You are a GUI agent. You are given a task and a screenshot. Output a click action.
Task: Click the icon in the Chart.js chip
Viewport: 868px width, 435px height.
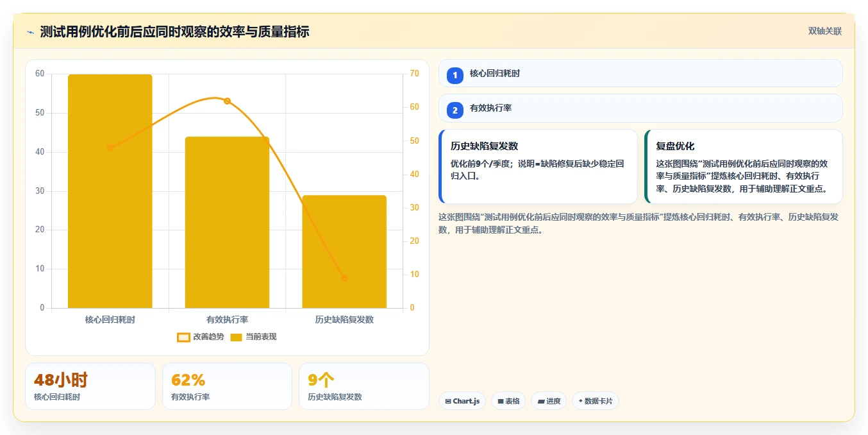[x=447, y=402]
